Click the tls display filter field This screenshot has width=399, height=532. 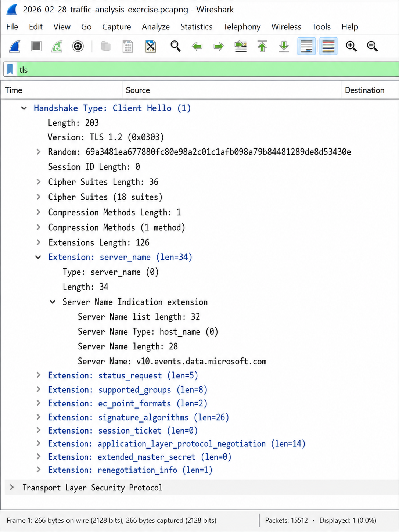pyautogui.click(x=208, y=69)
